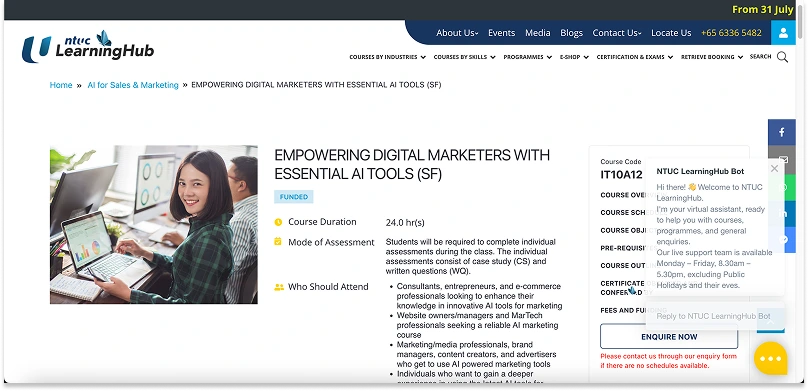
Task: Click the From 31 July banner text
Action: coord(762,9)
